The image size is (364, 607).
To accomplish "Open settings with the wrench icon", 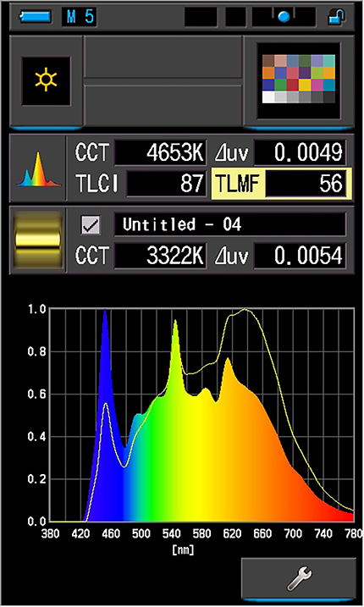I will (x=299, y=578).
